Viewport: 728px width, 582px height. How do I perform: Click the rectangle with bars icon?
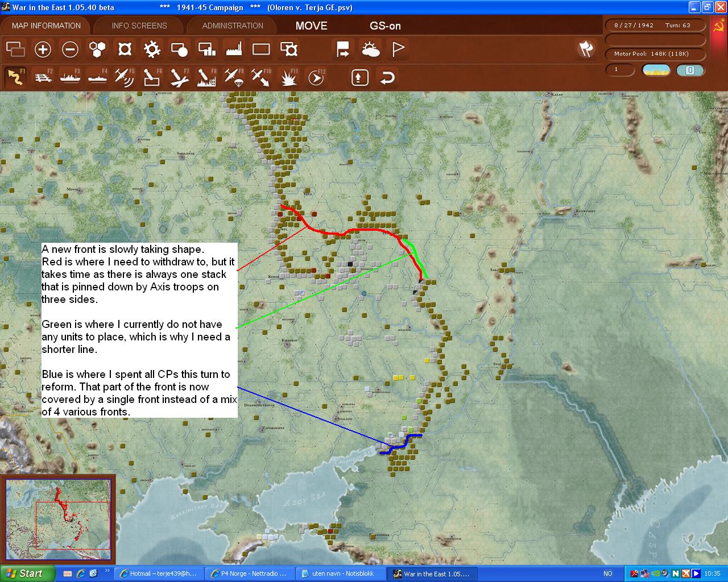206,49
